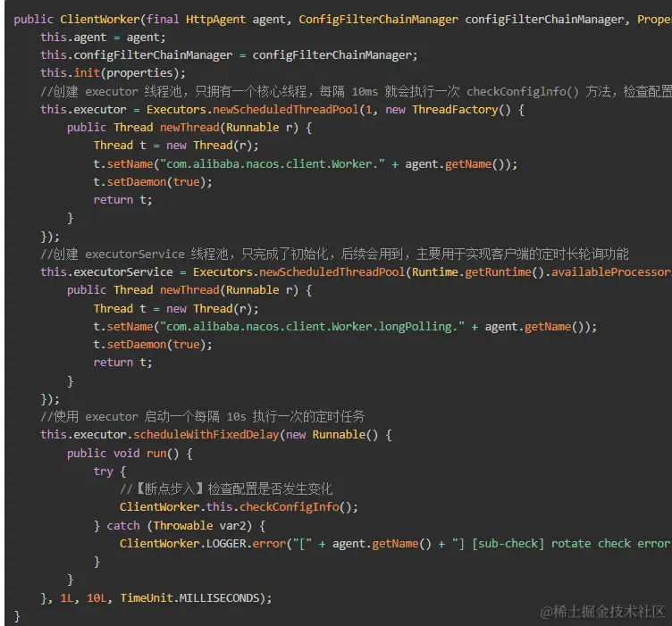Click the line 'this.agent = agent;'
This screenshot has height=626, width=672.
pyautogui.click(x=103, y=38)
